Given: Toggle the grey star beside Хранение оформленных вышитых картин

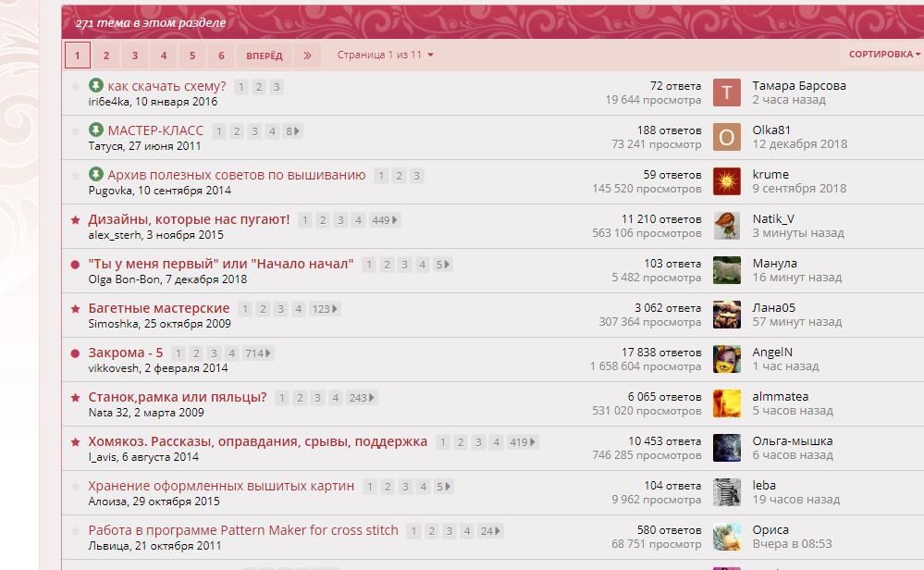Looking at the screenshot, I should (76, 487).
